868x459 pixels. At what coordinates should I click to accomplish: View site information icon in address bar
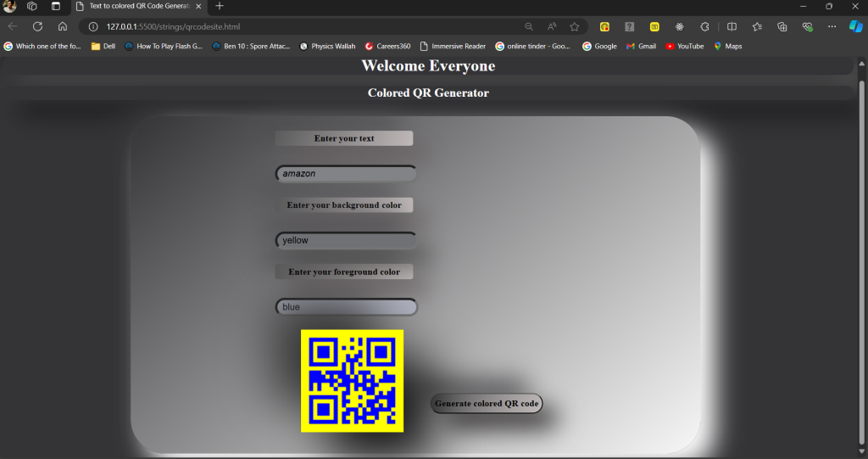(93, 26)
